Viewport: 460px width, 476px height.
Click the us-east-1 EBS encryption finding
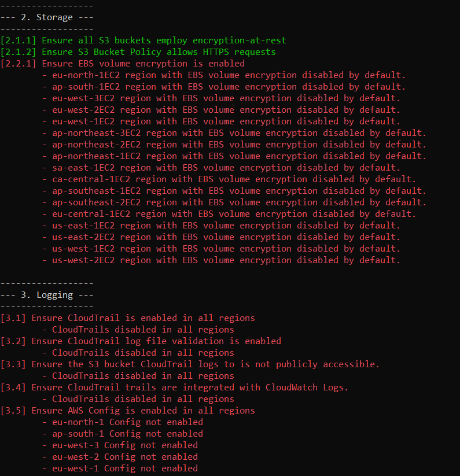pyautogui.click(x=221, y=226)
